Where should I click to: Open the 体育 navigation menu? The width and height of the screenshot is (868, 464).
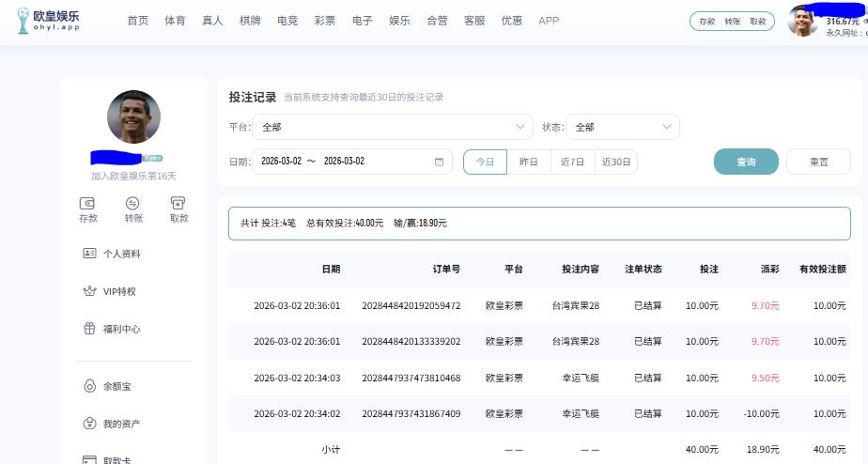point(175,21)
